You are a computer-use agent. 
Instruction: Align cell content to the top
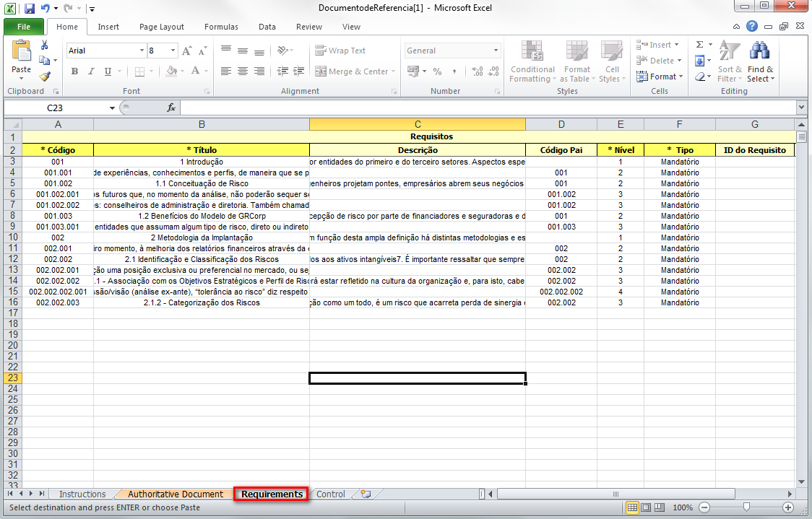(x=226, y=51)
